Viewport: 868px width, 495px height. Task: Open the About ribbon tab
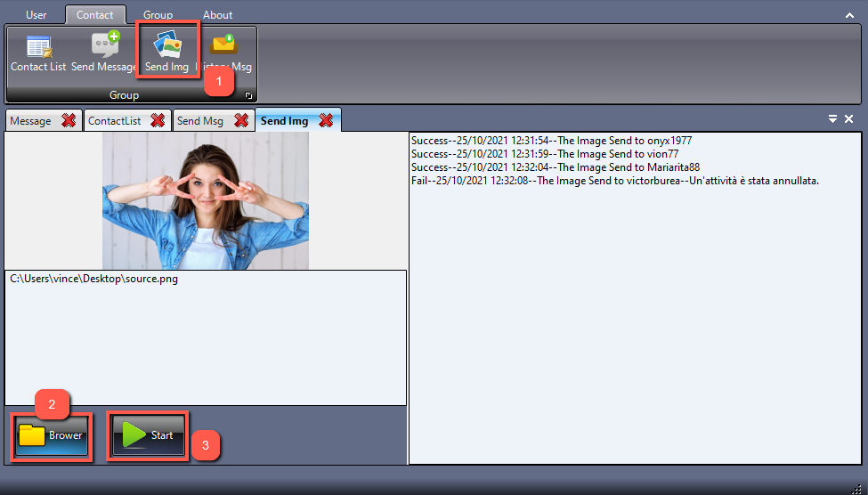[217, 15]
